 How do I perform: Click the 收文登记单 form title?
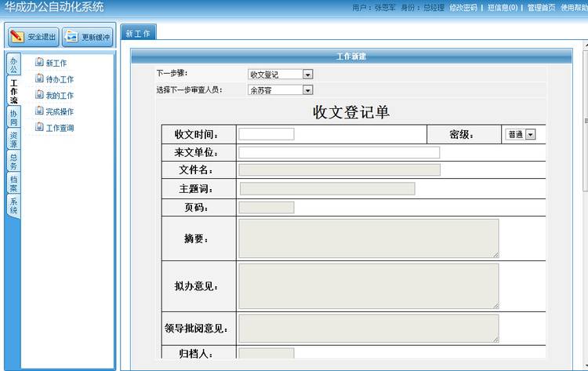[x=351, y=112]
